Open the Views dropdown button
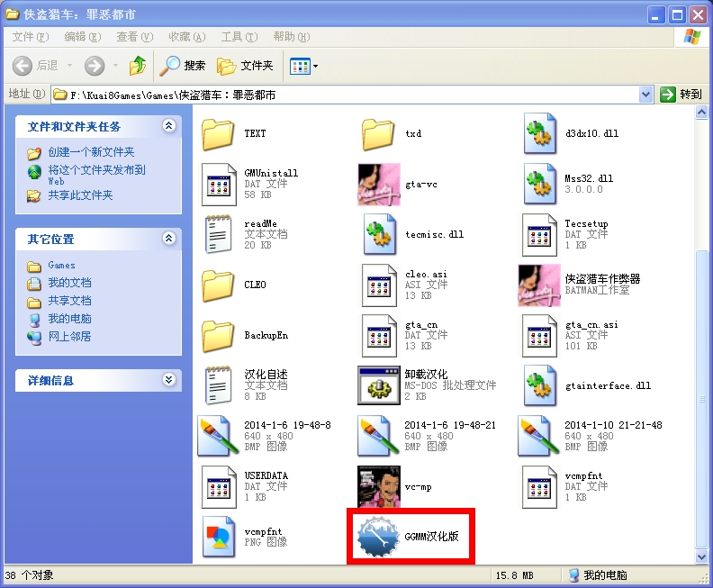 click(303, 67)
